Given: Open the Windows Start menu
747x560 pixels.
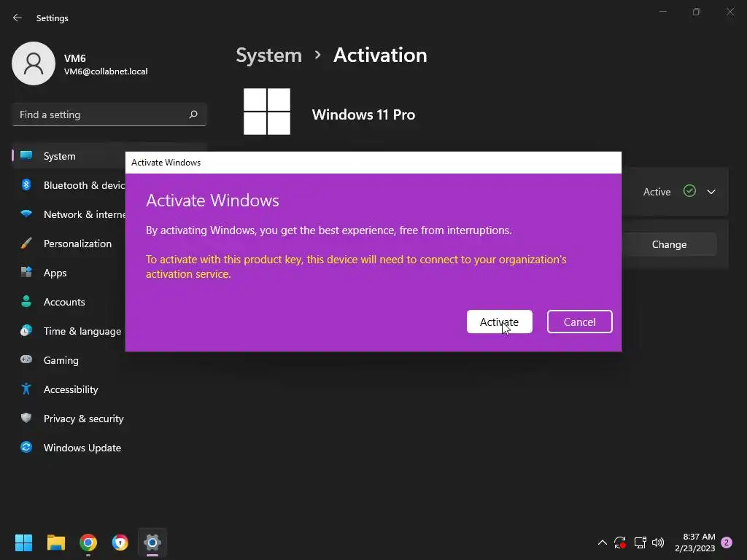Looking at the screenshot, I should pyautogui.click(x=23, y=542).
